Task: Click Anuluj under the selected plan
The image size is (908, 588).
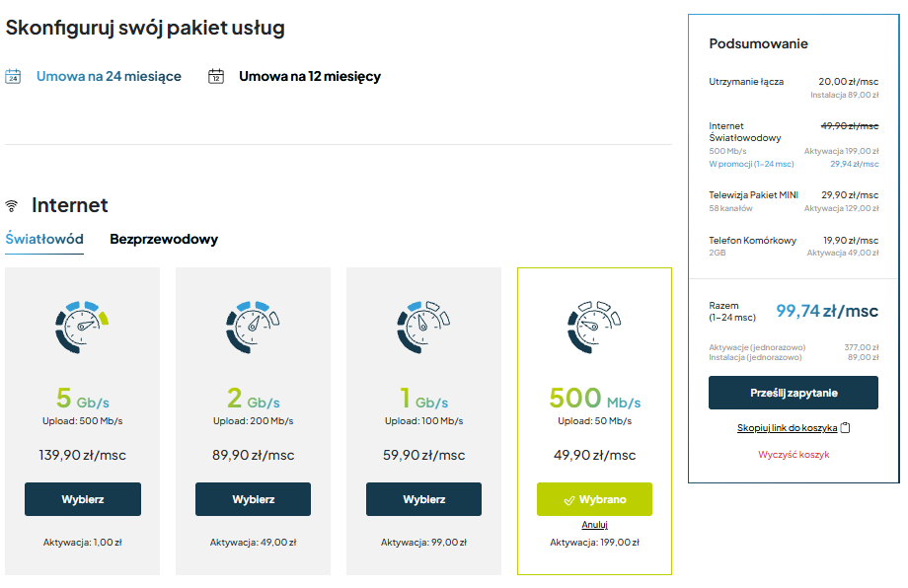Action: (x=594, y=525)
